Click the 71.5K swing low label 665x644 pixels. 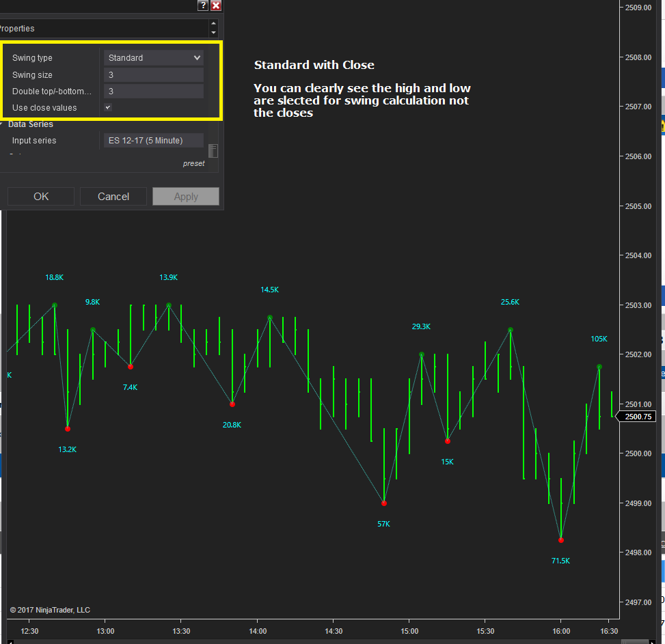tap(560, 561)
